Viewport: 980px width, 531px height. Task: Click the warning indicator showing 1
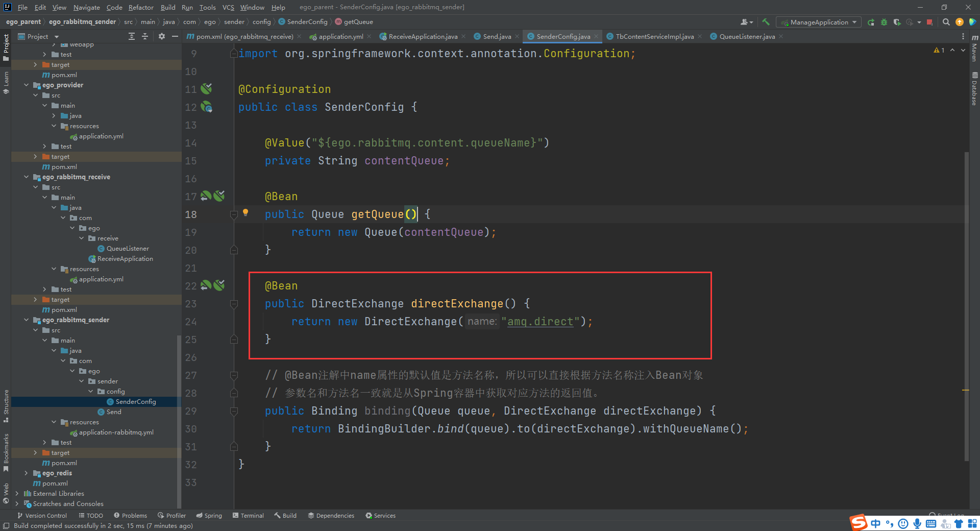pos(939,50)
